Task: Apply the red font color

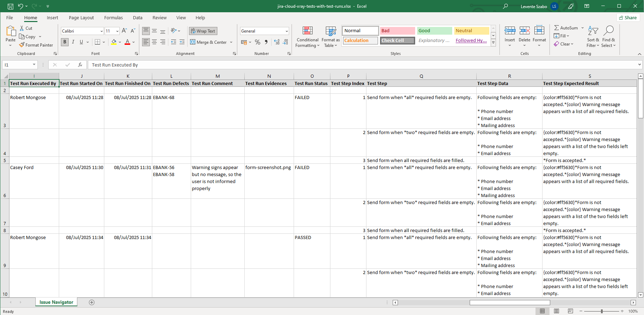Action: pyautogui.click(x=127, y=42)
